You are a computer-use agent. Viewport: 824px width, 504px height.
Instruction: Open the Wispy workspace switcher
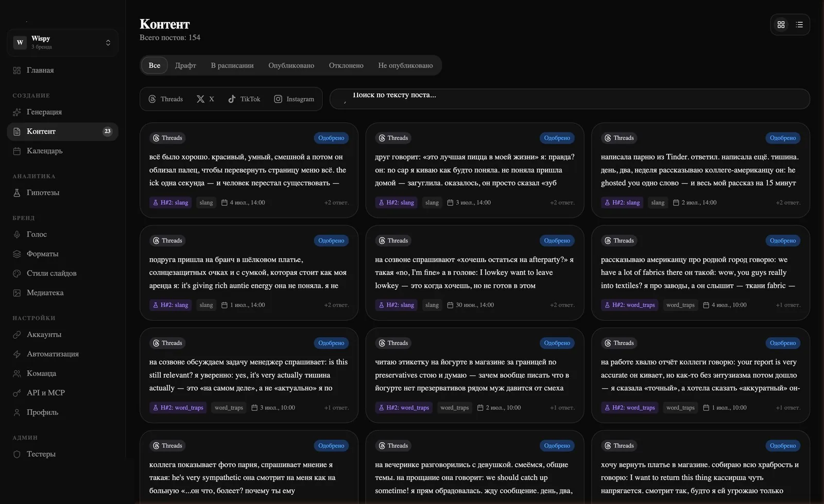tap(63, 42)
